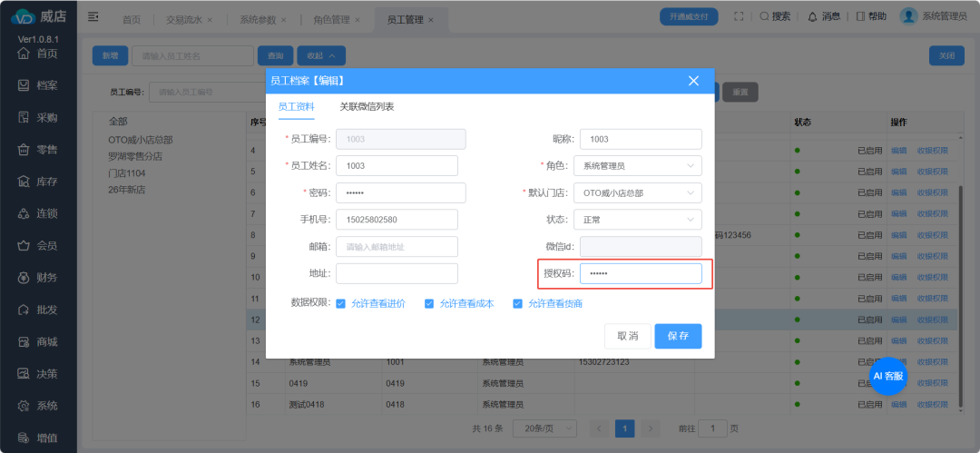Screen dimensions: 980x453
Task: Click the fullscreen icon in top bar
Action: (x=739, y=16)
